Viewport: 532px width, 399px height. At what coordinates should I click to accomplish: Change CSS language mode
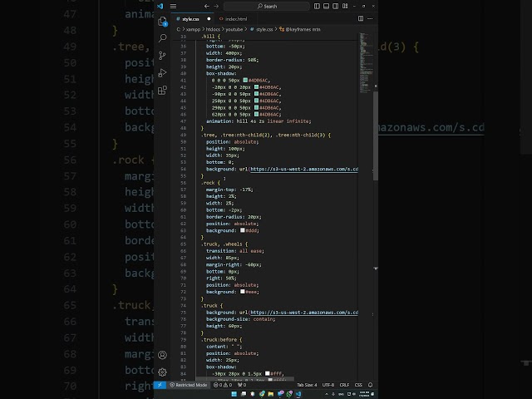pyautogui.click(x=358, y=385)
